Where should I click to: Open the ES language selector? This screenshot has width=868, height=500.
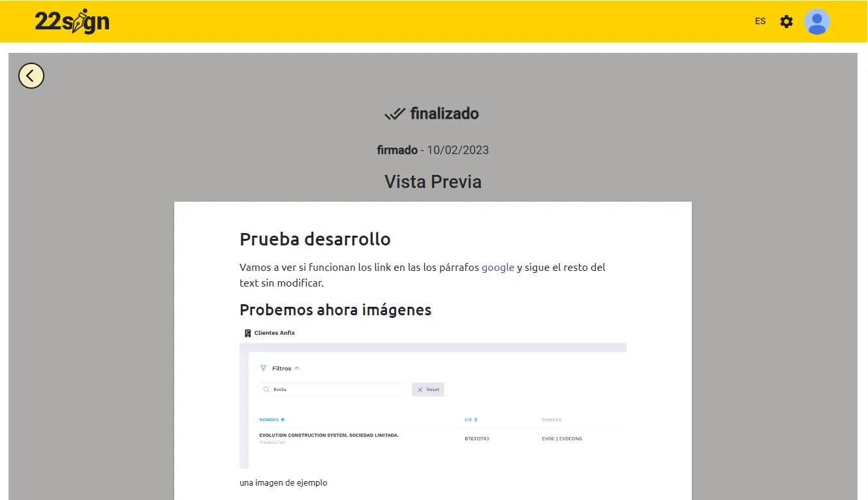(760, 21)
